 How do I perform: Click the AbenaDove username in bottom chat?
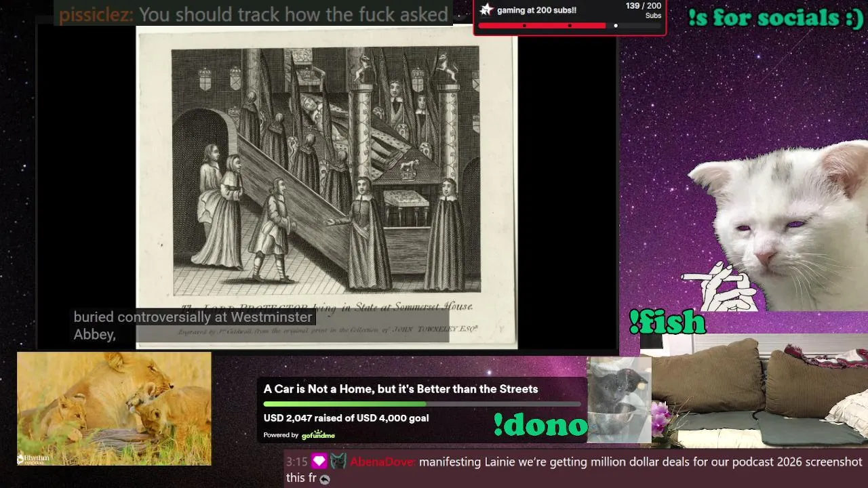click(x=383, y=462)
